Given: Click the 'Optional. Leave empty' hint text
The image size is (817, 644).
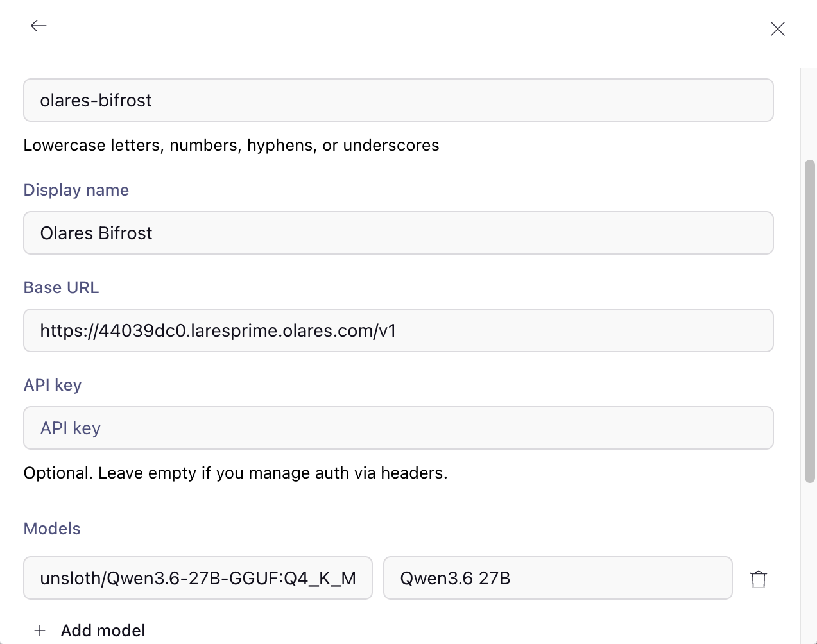Looking at the screenshot, I should tap(236, 473).
